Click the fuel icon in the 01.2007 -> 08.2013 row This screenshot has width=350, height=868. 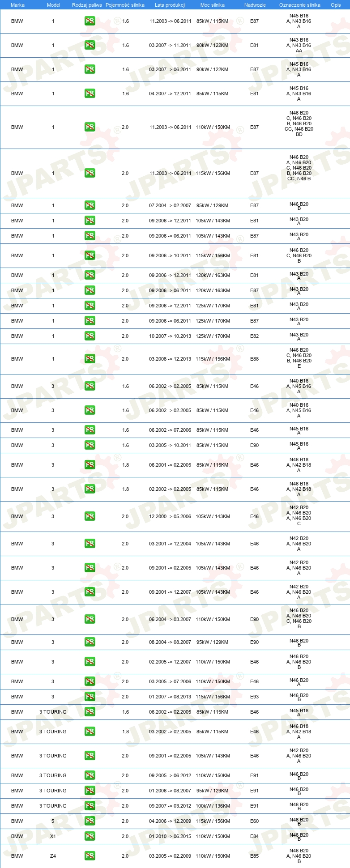90,697
